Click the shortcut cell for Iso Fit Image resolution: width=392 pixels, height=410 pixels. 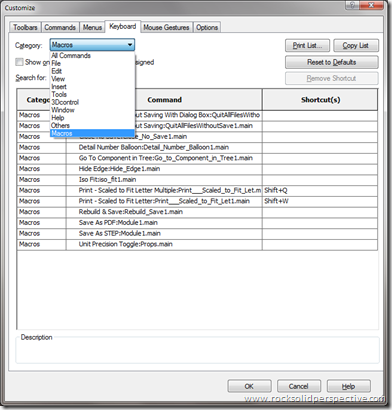point(320,179)
